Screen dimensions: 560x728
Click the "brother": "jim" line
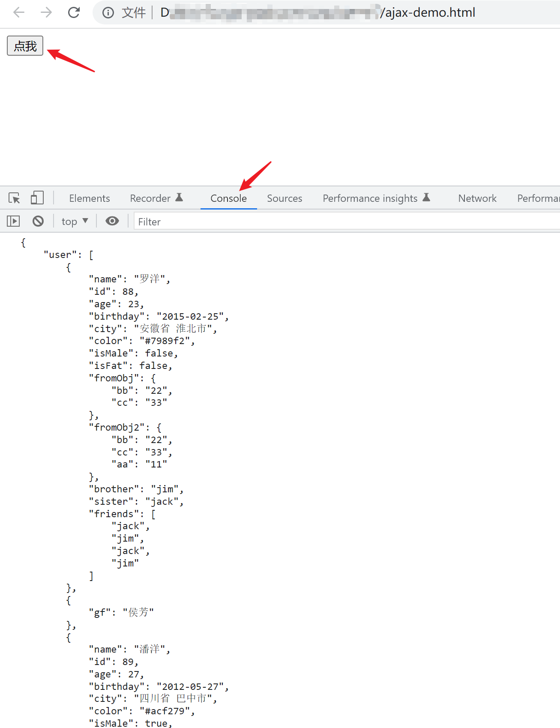point(136,489)
